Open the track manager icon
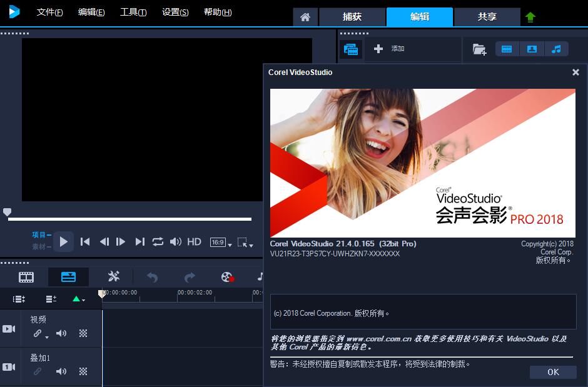This screenshot has height=387, width=588. [51, 299]
